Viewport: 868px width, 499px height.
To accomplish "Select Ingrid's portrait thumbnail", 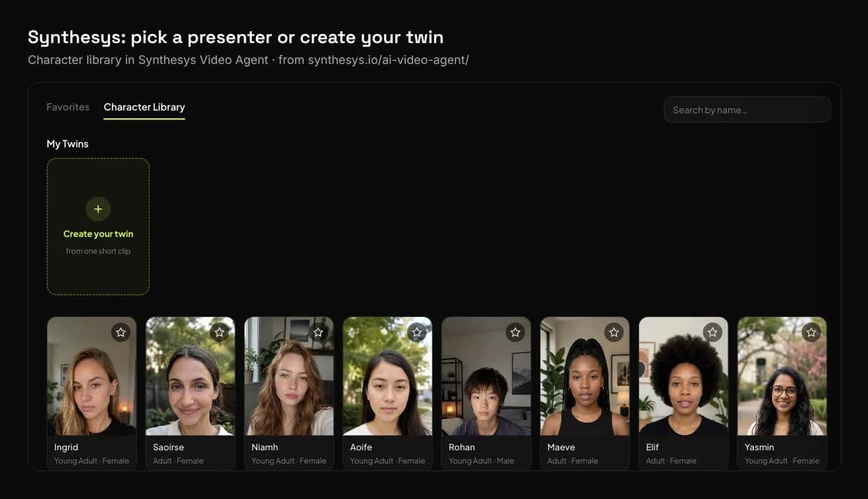I will pyautogui.click(x=92, y=376).
